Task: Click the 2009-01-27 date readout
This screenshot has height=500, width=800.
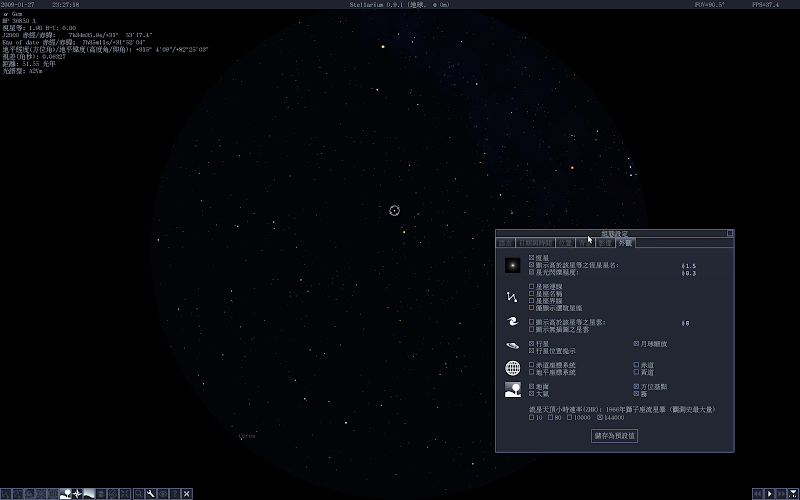Action: (x=18, y=5)
